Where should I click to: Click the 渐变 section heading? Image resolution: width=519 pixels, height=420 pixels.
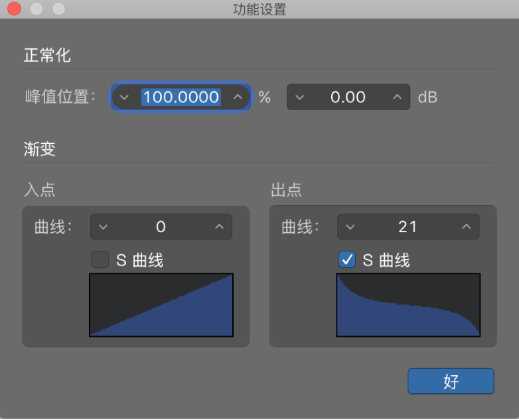pyautogui.click(x=39, y=149)
